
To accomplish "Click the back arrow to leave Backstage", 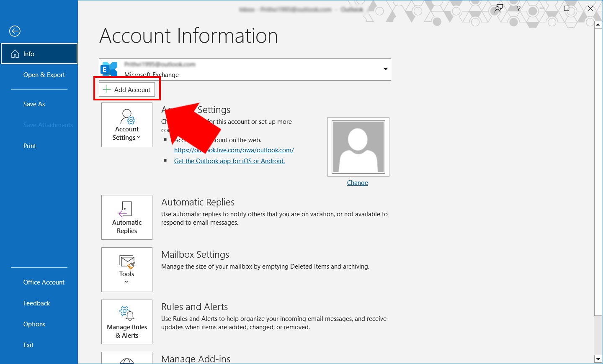I will click(x=15, y=31).
